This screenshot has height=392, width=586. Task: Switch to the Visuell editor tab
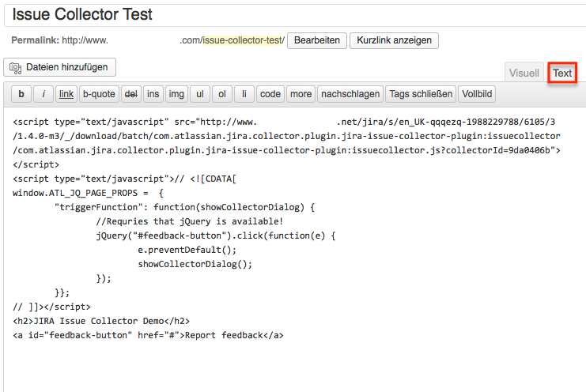point(524,73)
